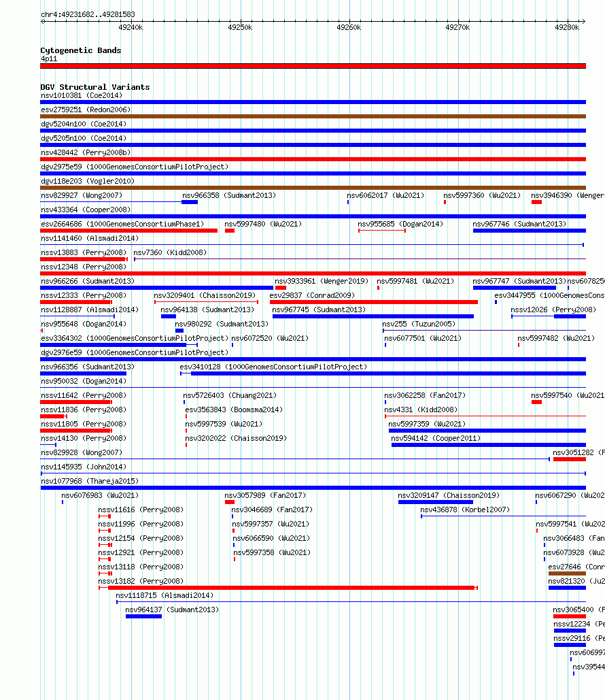Image resolution: width=605 pixels, height=700 pixels.
Task: Select nsv955648 (Dogan2014) variant
Action: pyautogui.click(x=84, y=324)
